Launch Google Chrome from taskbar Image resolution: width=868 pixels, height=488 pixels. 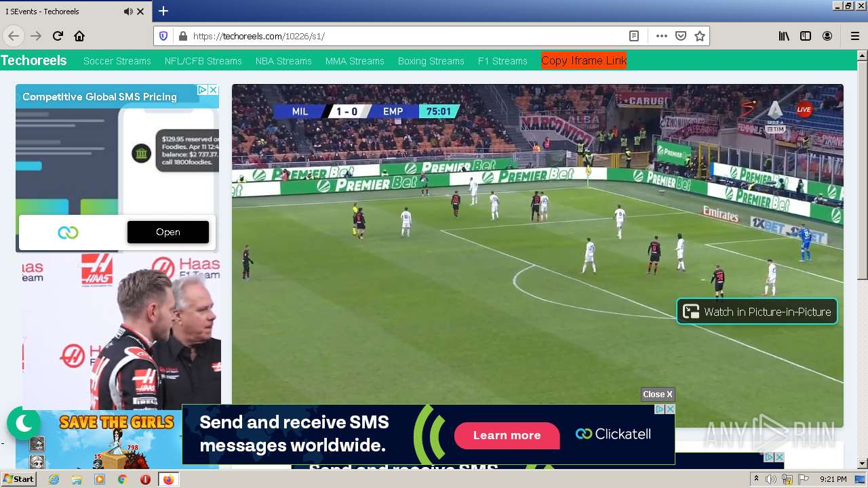[x=122, y=479]
